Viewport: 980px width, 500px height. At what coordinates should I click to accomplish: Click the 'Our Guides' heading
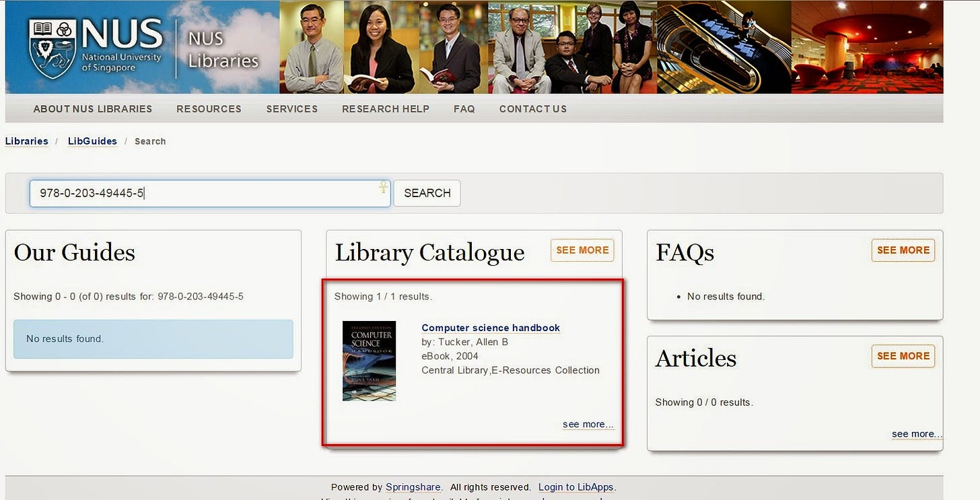75,252
